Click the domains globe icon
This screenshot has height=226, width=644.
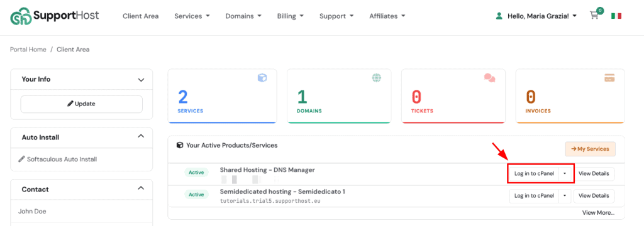click(x=377, y=77)
